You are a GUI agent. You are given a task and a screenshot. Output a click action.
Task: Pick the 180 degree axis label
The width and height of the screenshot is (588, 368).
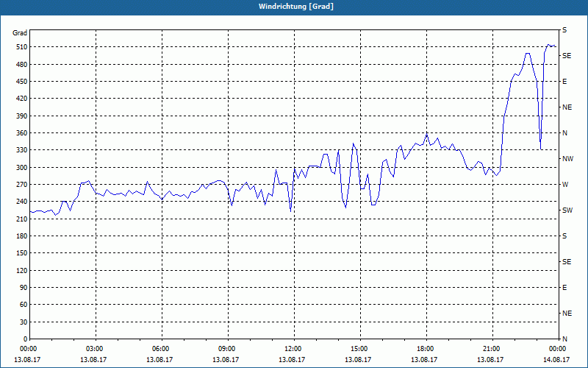(21, 236)
